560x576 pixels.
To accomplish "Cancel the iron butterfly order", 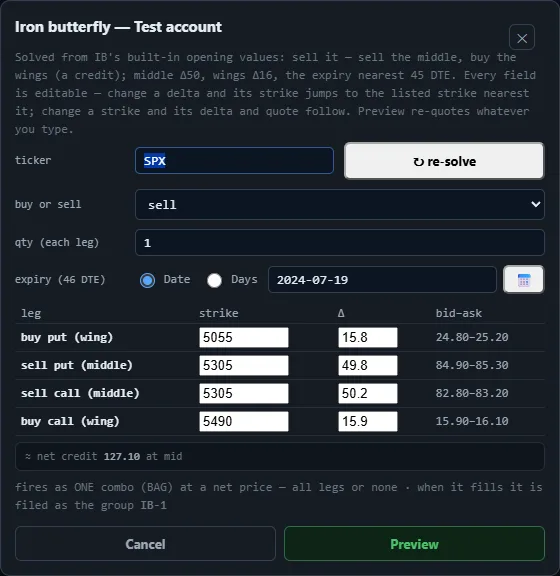I will (x=145, y=544).
